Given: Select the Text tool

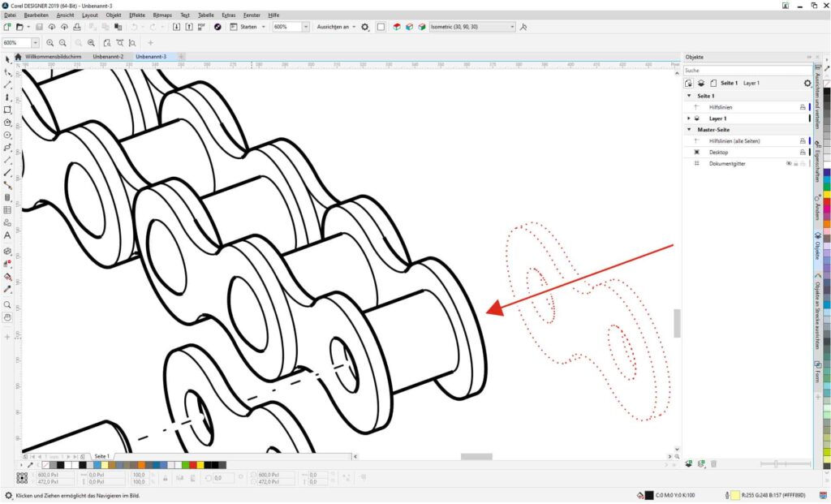Looking at the screenshot, I should click(7, 236).
